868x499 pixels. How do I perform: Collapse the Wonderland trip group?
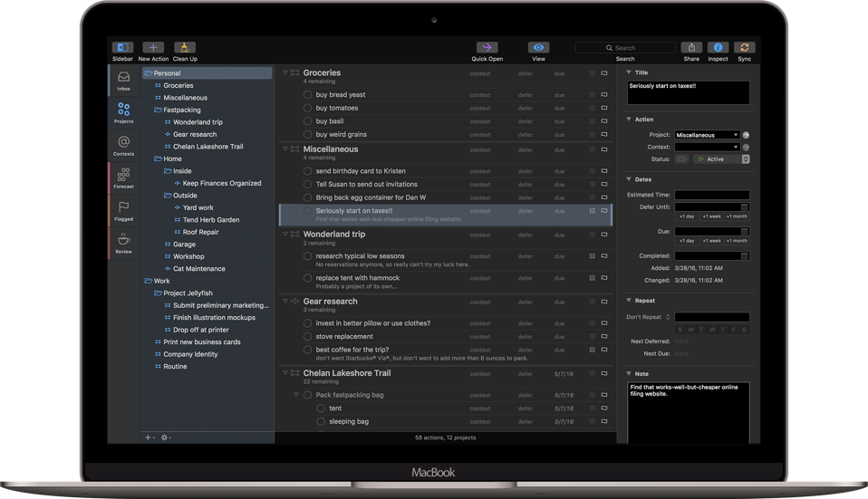pos(285,234)
